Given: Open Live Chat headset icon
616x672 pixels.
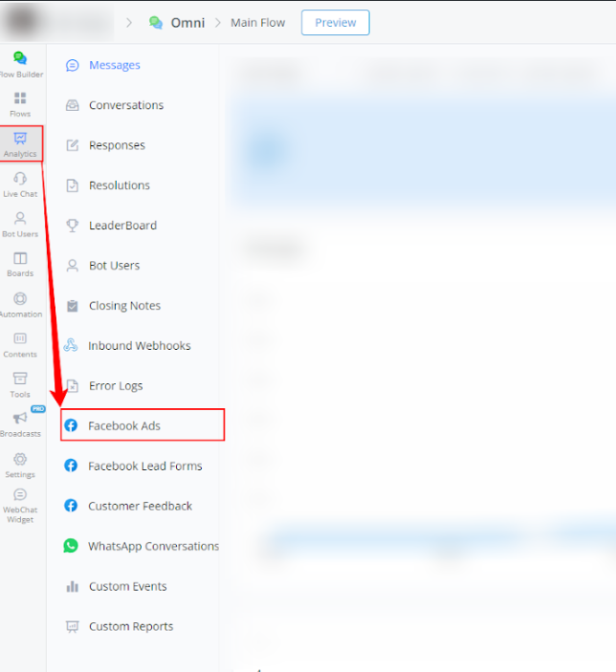Looking at the screenshot, I should [20, 184].
